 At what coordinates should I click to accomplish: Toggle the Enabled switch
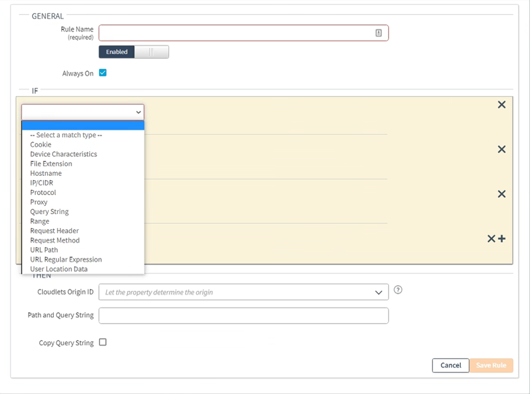coord(134,52)
